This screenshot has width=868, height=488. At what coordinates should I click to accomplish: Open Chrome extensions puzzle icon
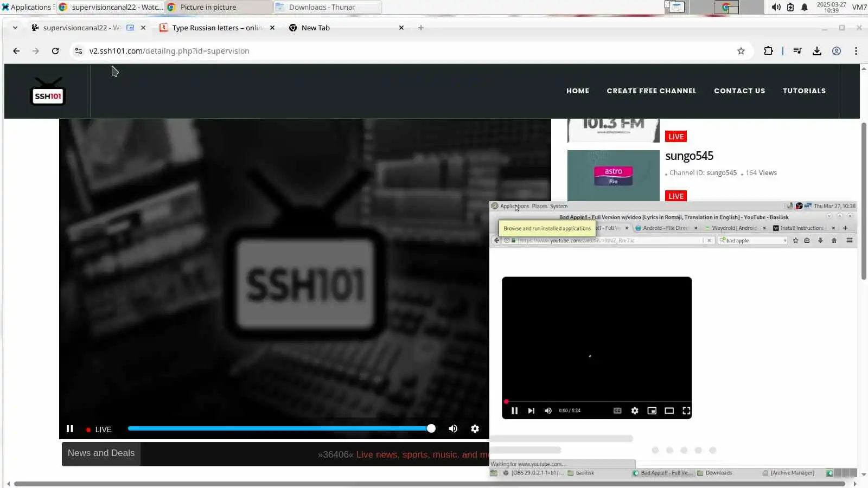coord(768,51)
